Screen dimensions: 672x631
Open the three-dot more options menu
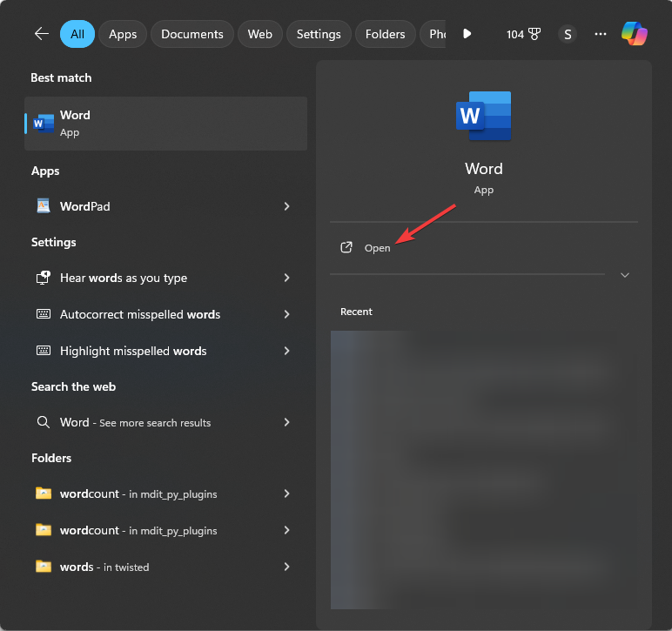click(x=601, y=34)
